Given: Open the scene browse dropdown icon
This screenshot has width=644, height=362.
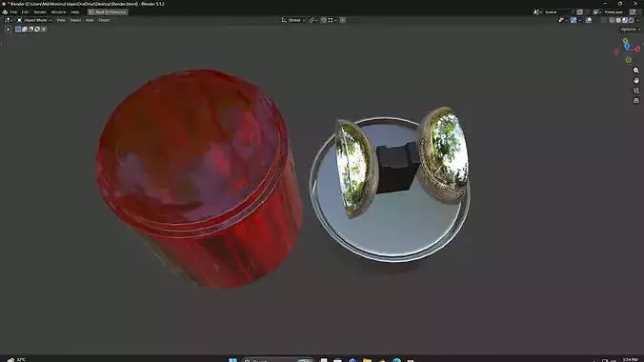Looking at the screenshot, I should coord(537,12).
